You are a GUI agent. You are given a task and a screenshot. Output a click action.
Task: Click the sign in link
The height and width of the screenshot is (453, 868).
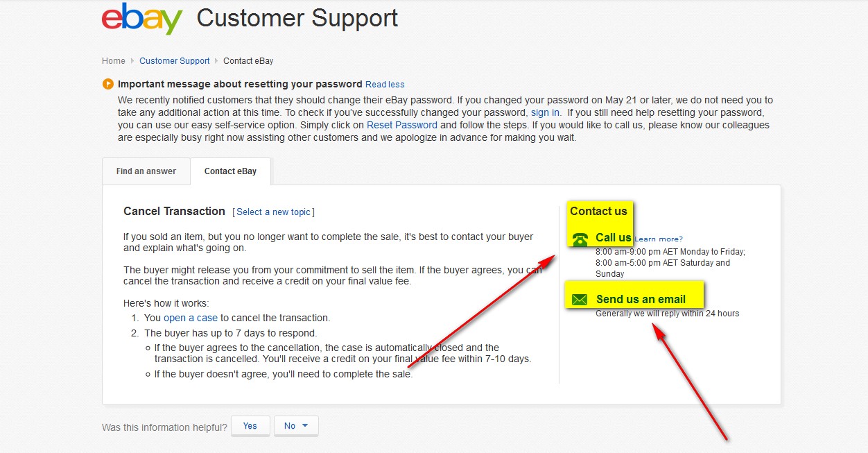point(545,112)
